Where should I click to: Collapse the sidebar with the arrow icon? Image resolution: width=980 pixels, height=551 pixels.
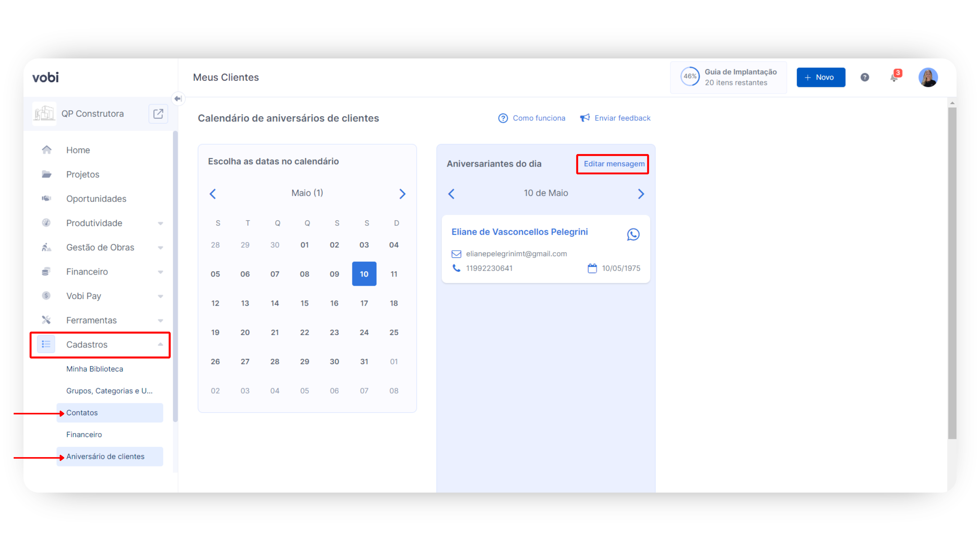[x=178, y=99]
